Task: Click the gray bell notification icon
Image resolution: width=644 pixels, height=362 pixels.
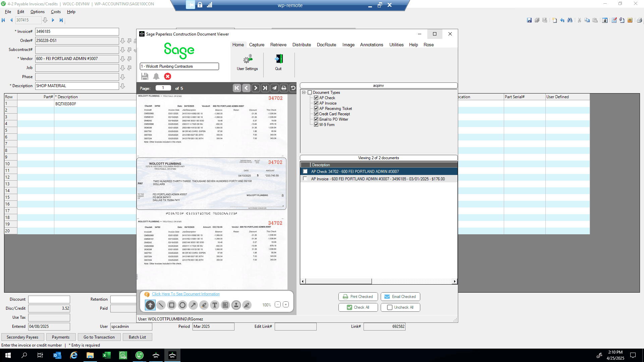Action: click(x=156, y=76)
